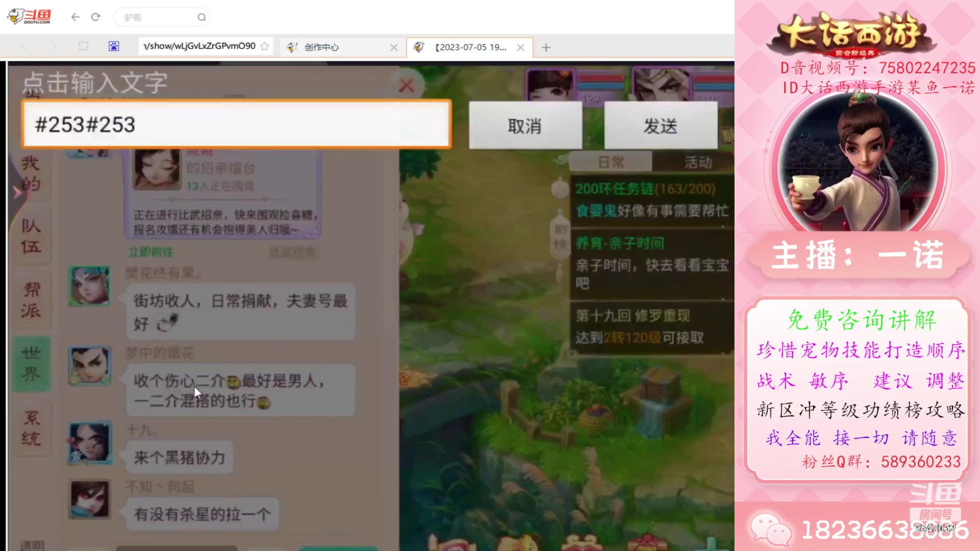Click the 招亲擂台 card portrait
The height and width of the screenshot is (551, 980).
point(156,169)
